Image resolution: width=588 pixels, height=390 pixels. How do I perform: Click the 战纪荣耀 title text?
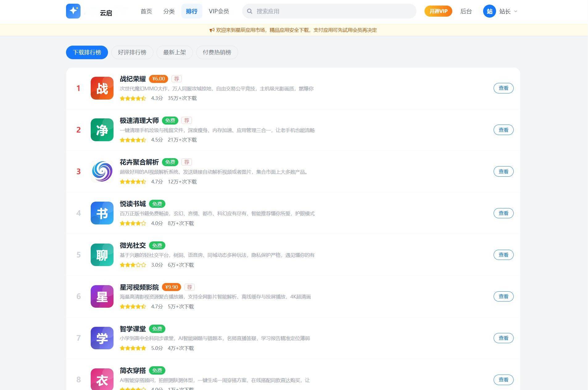(133, 79)
